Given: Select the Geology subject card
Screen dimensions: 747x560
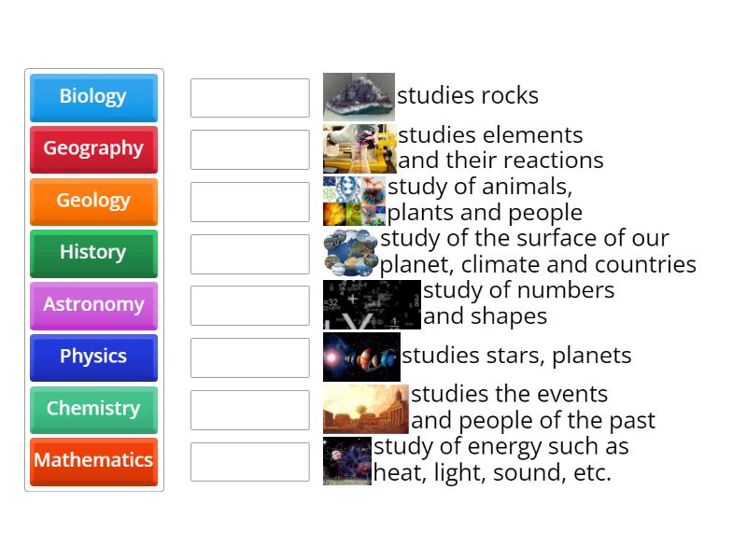Looking at the screenshot, I should click(x=93, y=201).
